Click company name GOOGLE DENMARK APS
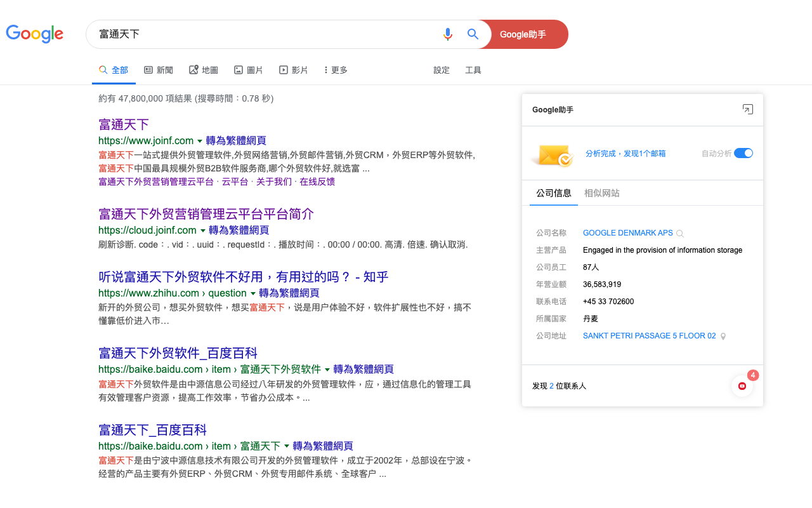The width and height of the screenshot is (812, 508). click(628, 233)
